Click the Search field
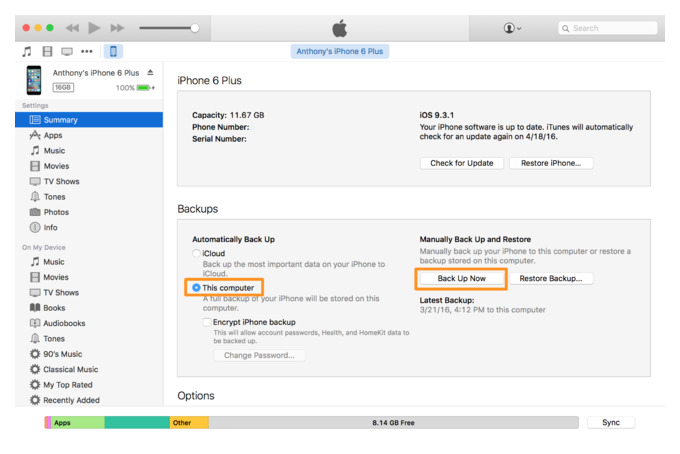This screenshot has height=454, width=680. pos(608,28)
